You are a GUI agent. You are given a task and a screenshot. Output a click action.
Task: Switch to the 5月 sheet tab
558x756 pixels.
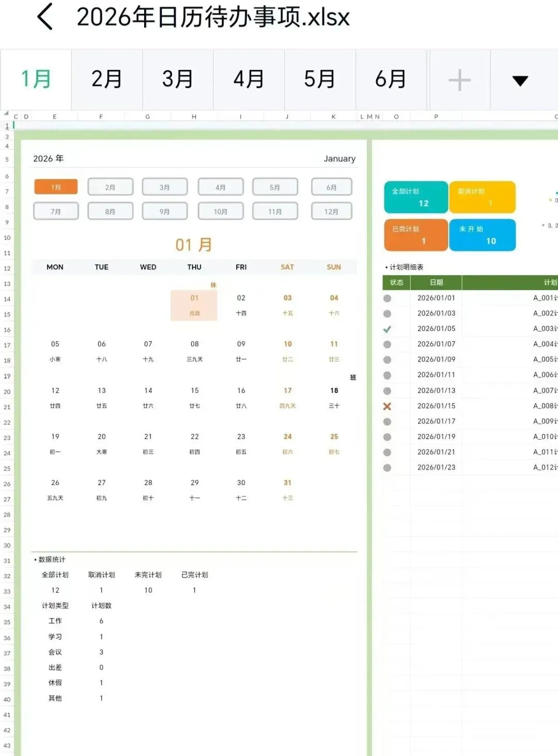(x=319, y=80)
